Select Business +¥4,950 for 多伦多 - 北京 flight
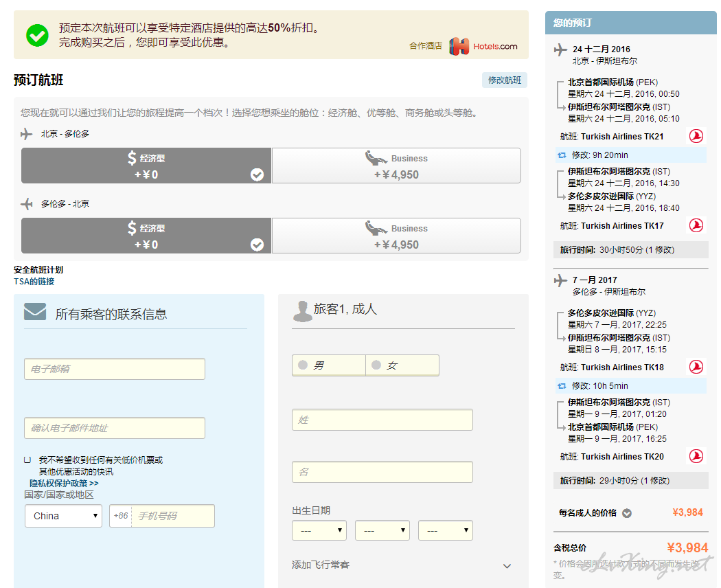Image resolution: width=721 pixels, height=588 pixels. coord(396,236)
